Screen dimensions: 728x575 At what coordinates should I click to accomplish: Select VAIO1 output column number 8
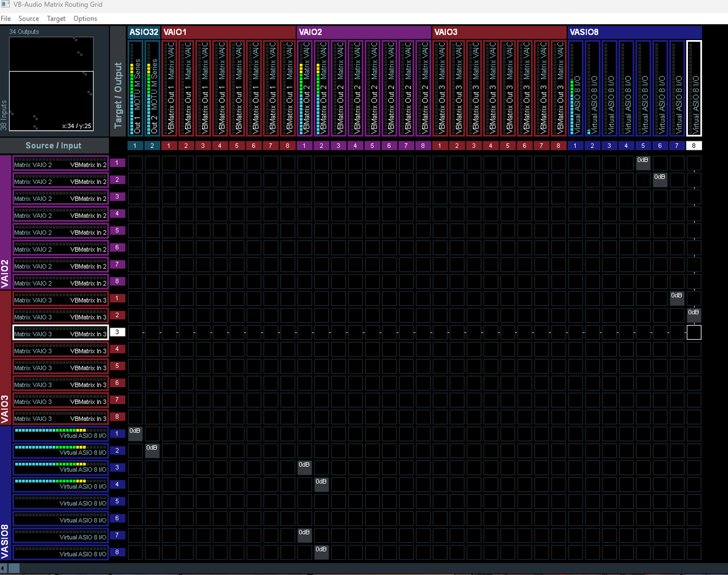point(288,146)
